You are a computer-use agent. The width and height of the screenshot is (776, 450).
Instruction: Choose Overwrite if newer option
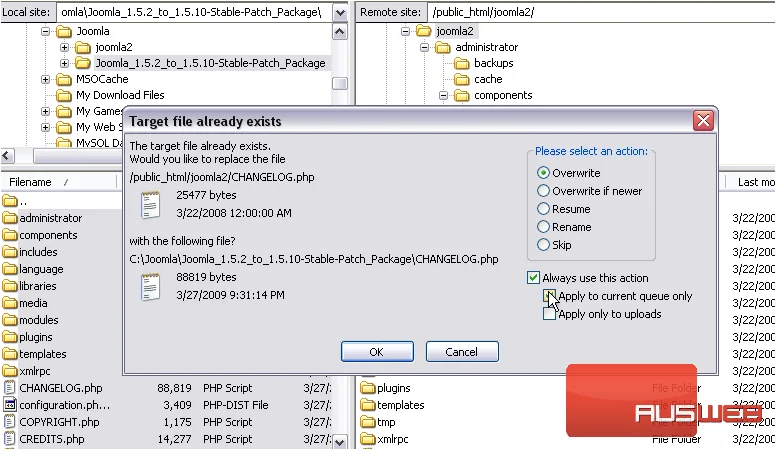tap(543, 191)
